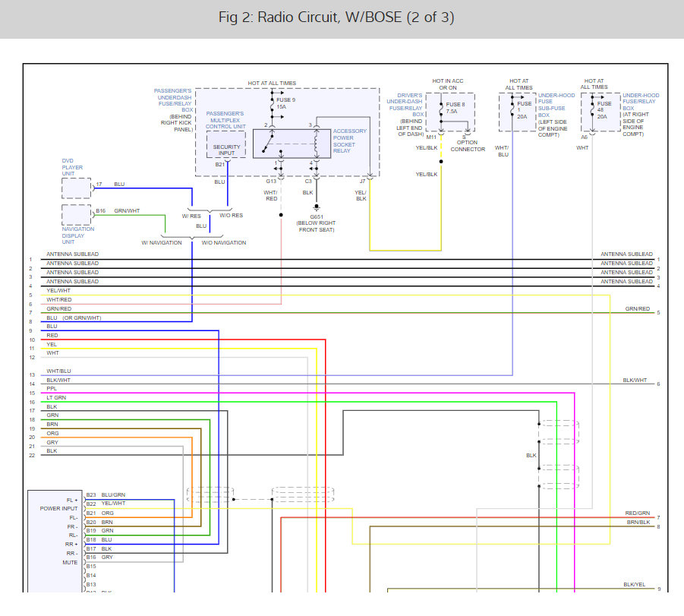The width and height of the screenshot is (684, 616).
Task: Click the G651 ground symbol
Action: pos(317,207)
